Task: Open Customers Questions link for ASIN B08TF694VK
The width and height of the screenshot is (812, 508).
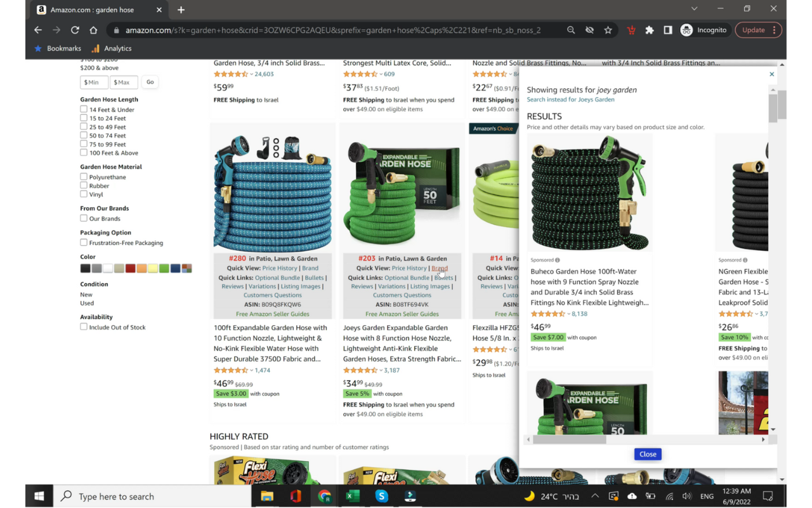Action: [x=402, y=295]
